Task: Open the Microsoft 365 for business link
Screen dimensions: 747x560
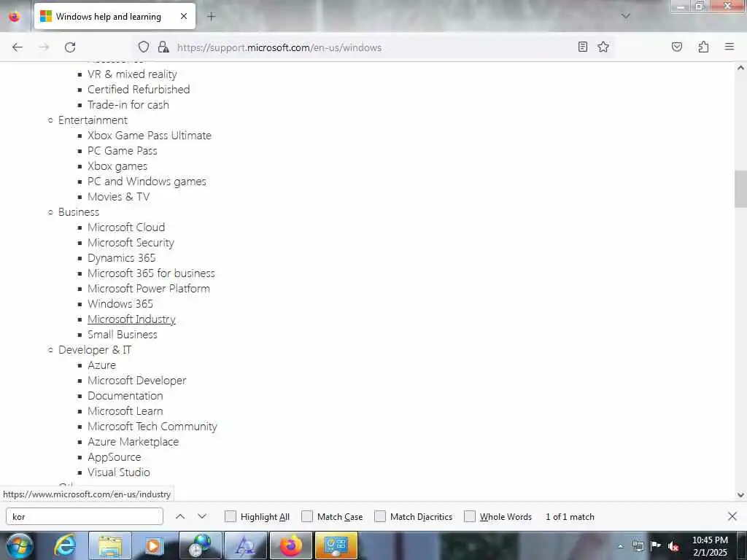Action: [x=151, y=273]
